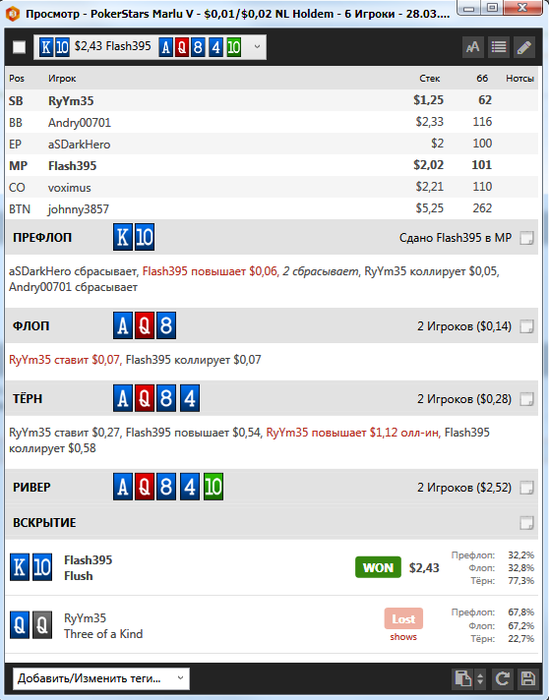The width and height of the screenshot is (549, 700).
Task: Click the font size aA icon
Action: tap(473, 47)
